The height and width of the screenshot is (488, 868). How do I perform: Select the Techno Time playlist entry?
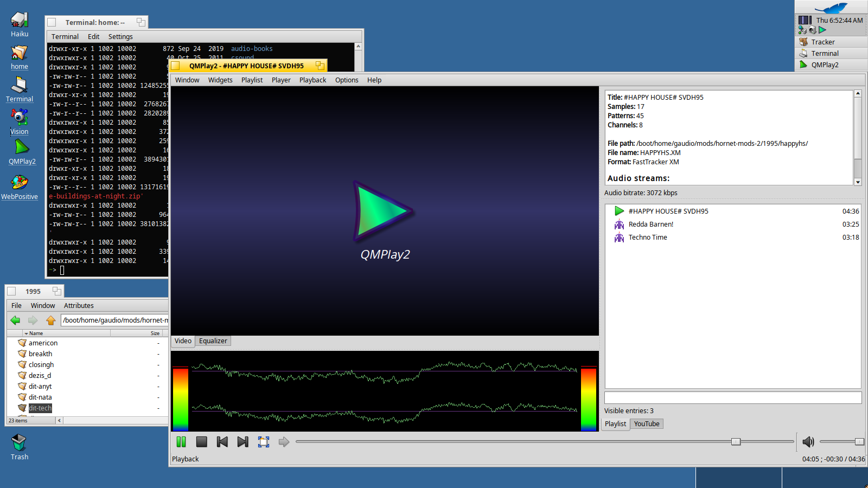[x=733, y=237]
